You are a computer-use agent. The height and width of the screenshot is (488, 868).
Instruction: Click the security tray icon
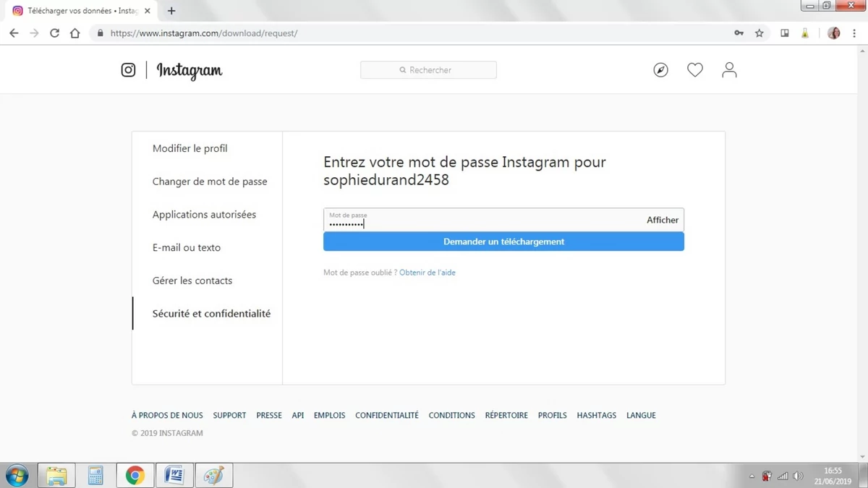point(767,476)
